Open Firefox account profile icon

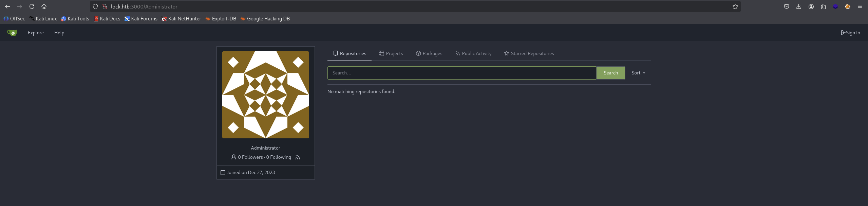pyautogui.click(x=811, y=6)
